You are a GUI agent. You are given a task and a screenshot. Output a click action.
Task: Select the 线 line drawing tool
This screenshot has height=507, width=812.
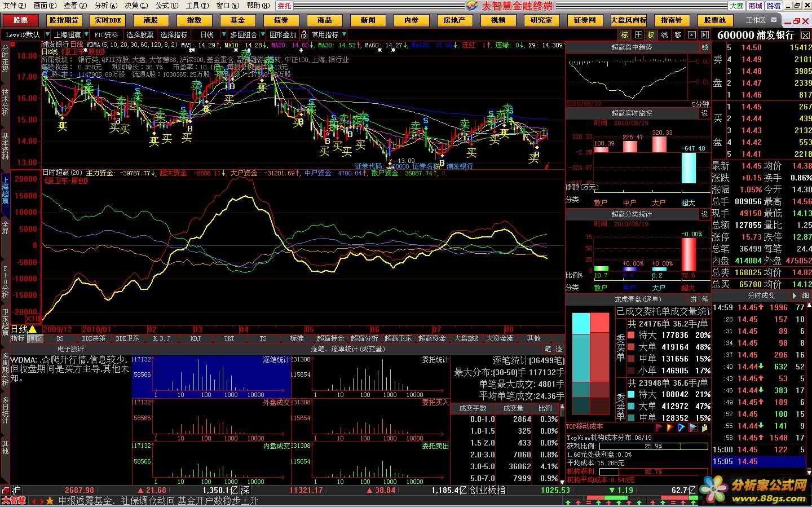click(665, 35)
